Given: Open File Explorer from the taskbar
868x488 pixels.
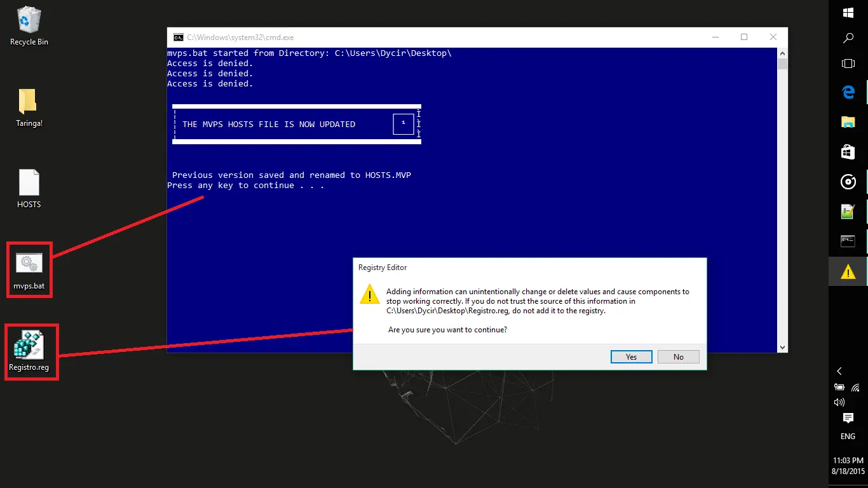Looking at the screenshot, I should tap(848, 122).
